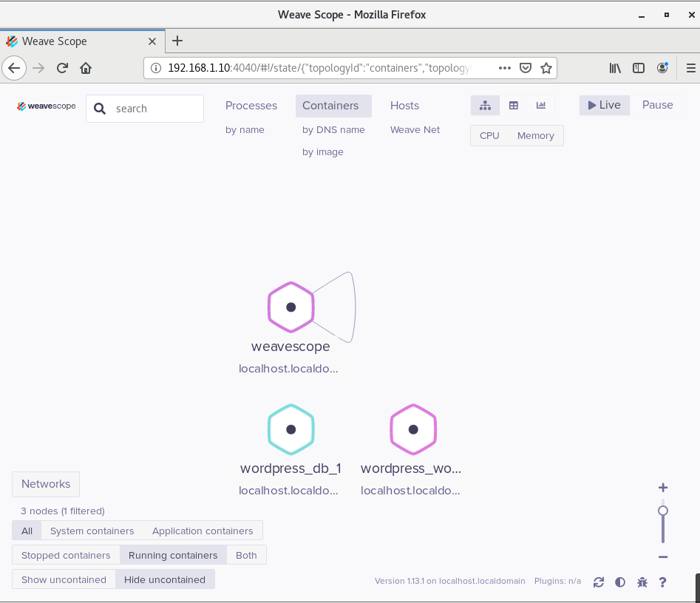700x603 pixels.
Task: Open the Processes topology
Action: (251, 106)
